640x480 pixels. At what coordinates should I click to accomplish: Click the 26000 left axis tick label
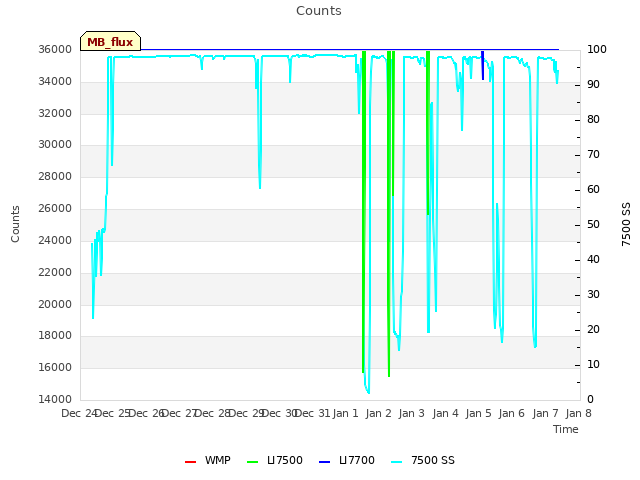click(55, 209)
